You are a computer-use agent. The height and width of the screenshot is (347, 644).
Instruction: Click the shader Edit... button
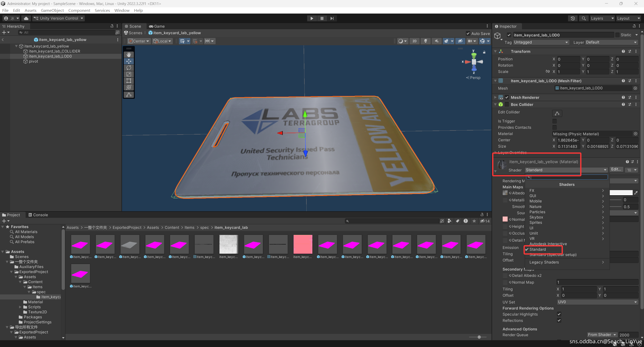pyautogui.click(x=616, y=169)
